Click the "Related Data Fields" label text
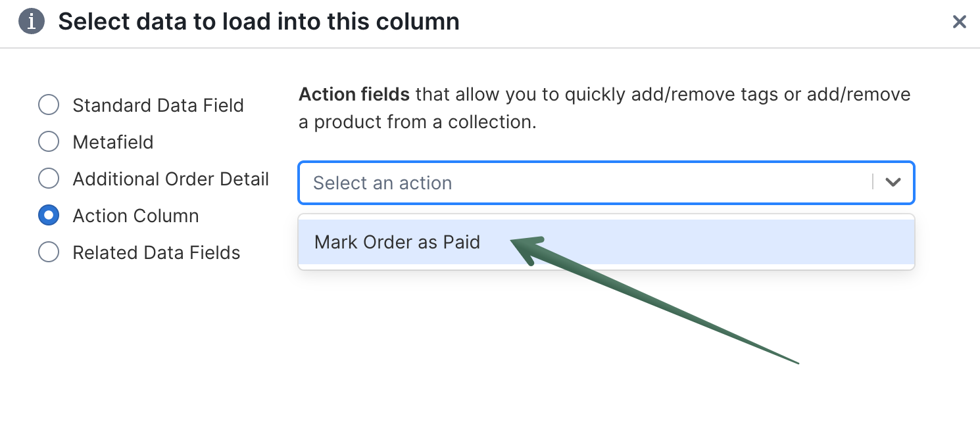 pyautogui.click(x=157, y=252)
